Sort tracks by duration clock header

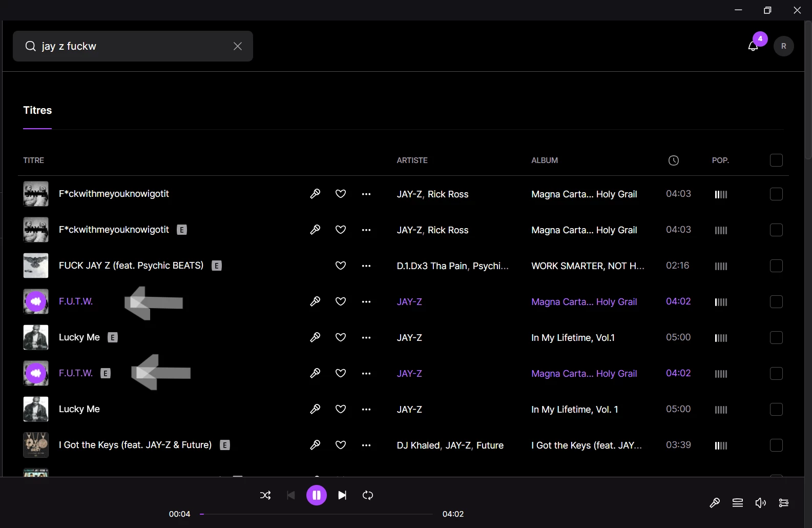(x=674, y=160)
